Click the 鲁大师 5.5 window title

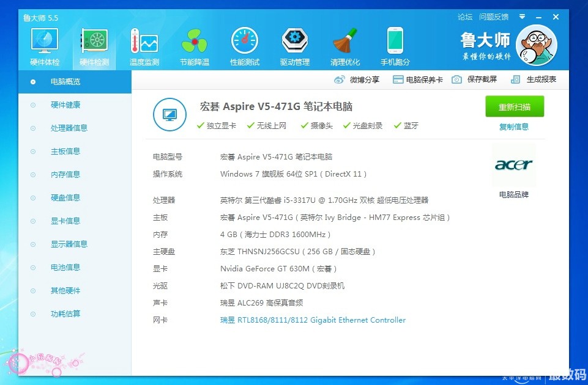40,18
